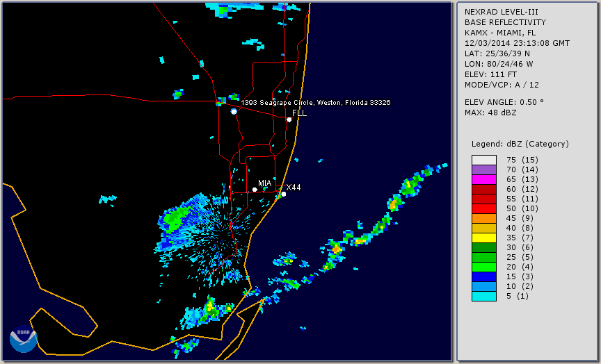Select the 45 dBZ orange legend swatch
601x364 pixels.
pyautogui.click(x=484, y=218)
